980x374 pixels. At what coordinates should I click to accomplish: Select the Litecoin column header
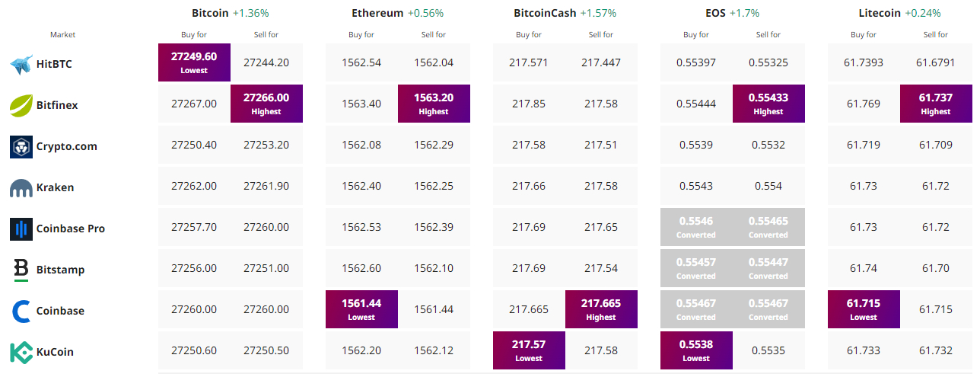coord(879,13)
